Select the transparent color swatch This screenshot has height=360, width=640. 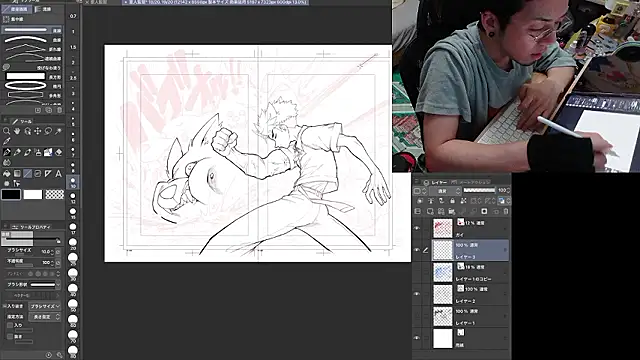[x=54, y=195]
